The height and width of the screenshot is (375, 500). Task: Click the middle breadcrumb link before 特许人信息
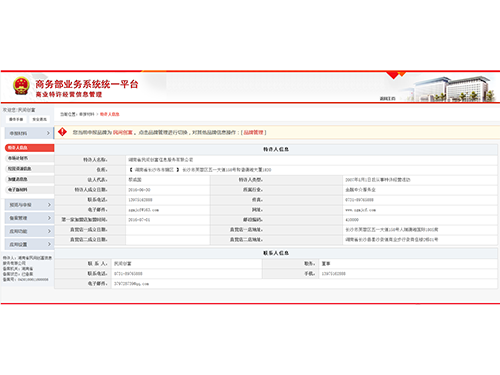(x=87, y=114)
